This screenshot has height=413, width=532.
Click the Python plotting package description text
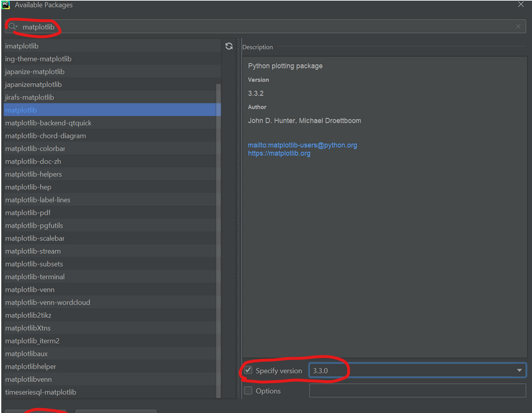[x=285, y=66]
